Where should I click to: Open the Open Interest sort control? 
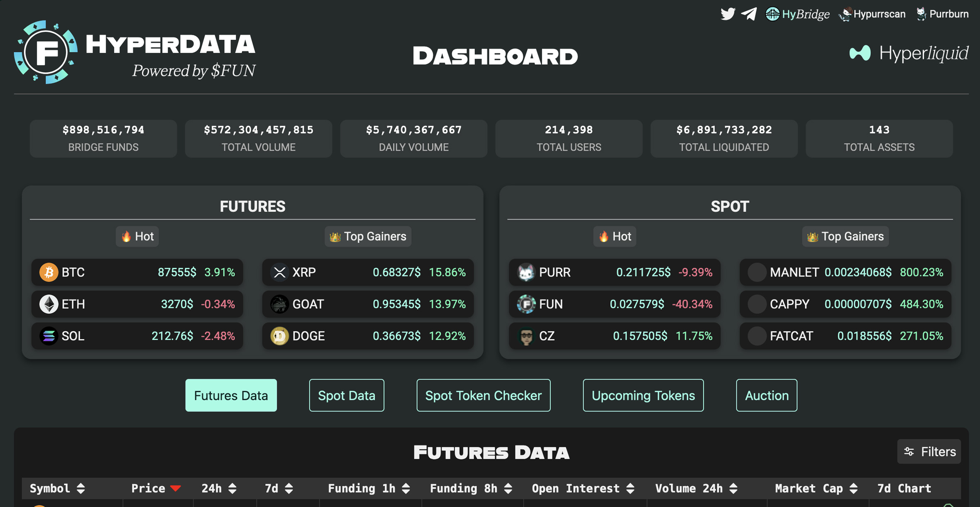pyautogui.click(x=631, y=488)
